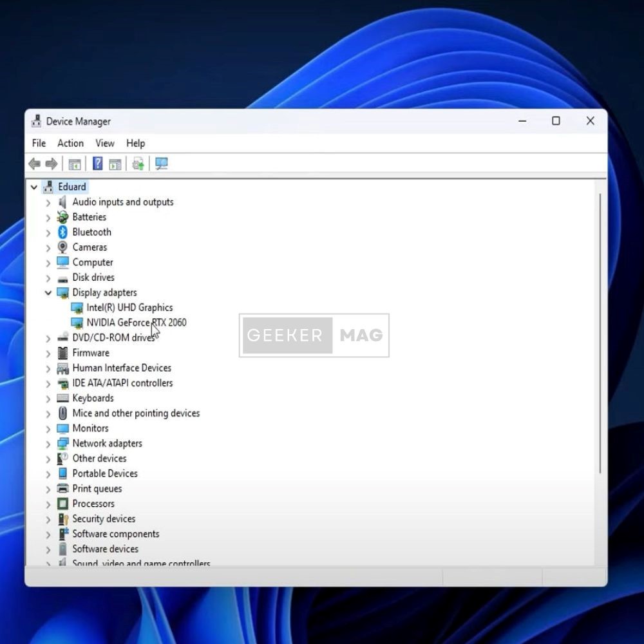644x644 pixels.
Task: Click the Cameras webcam icon
Action: pyautogui.click(x=62, y=247)
